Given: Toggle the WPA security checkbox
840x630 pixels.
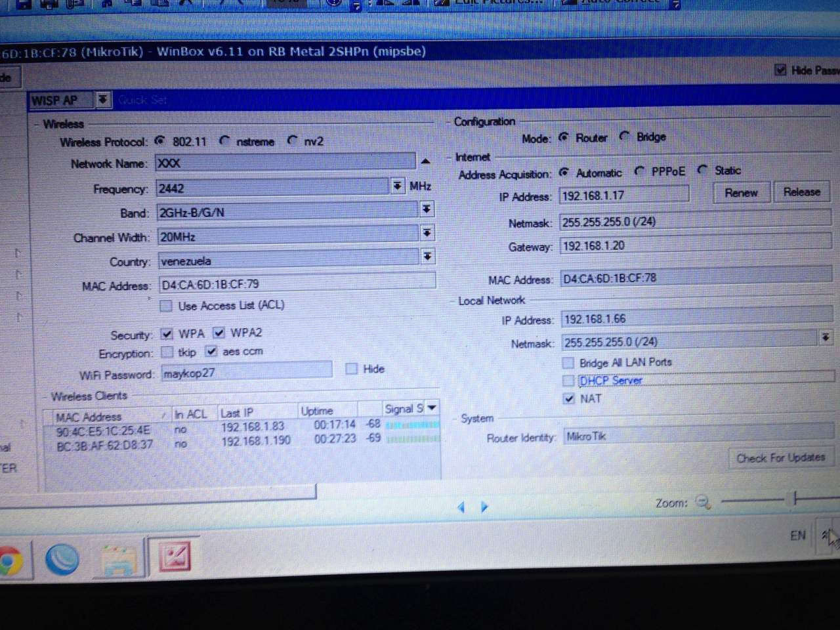Looking at the screenshot, I should pyautogui.click(x=167, y=334).
